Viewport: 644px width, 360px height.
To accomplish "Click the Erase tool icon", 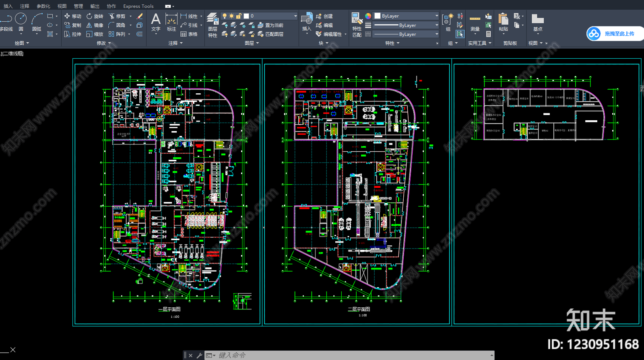I will (x=140, y=16).
